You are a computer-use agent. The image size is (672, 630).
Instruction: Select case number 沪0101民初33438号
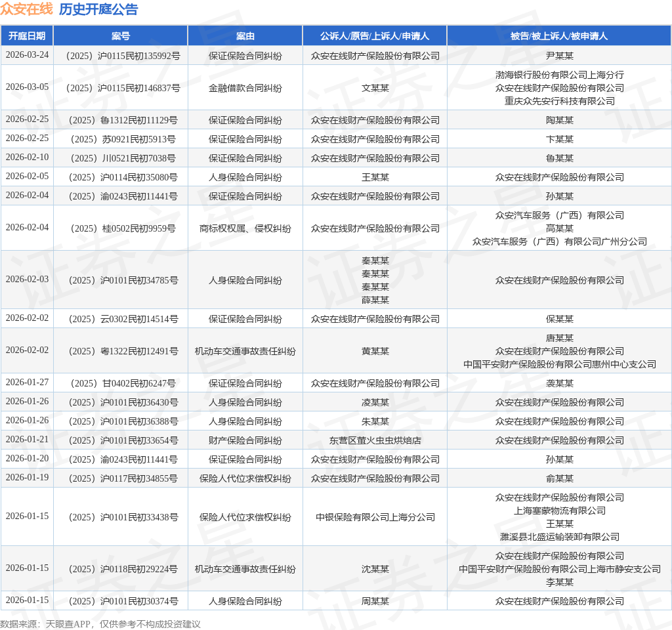tap(123, 517)
